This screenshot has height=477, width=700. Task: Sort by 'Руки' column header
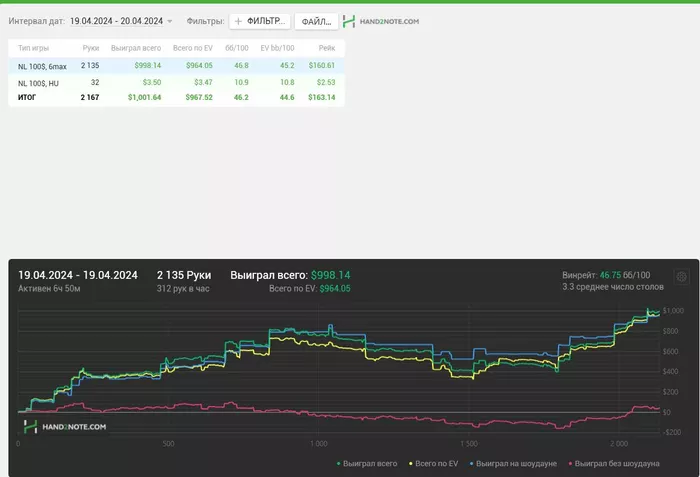(91, 48)
